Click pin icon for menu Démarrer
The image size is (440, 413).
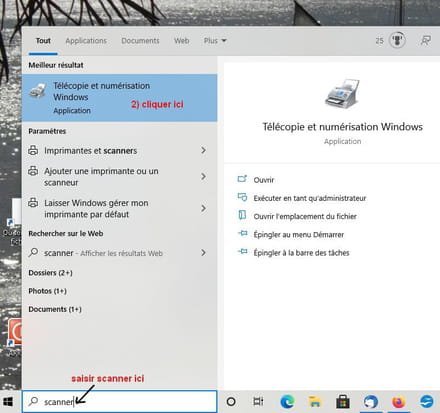(243, 233)
